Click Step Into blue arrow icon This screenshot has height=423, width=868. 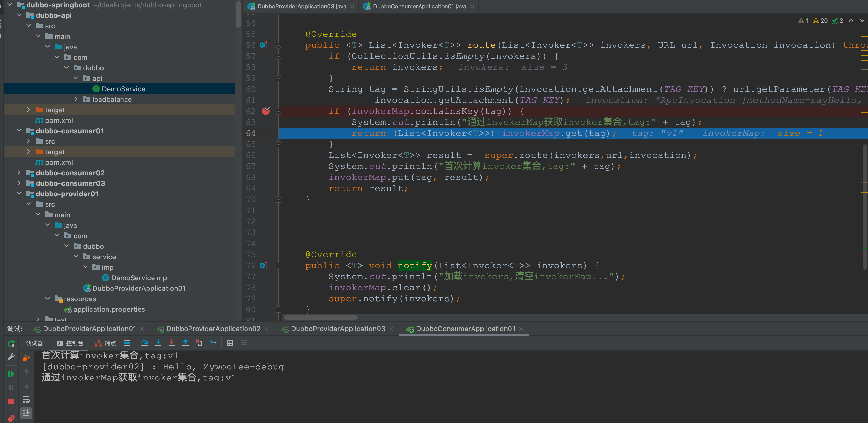(x=158, y=343)
